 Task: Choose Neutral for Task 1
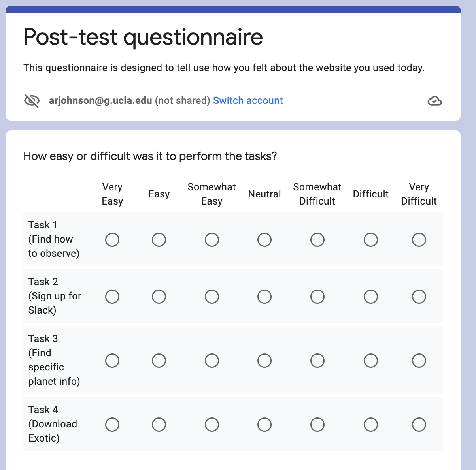point(264,240)
